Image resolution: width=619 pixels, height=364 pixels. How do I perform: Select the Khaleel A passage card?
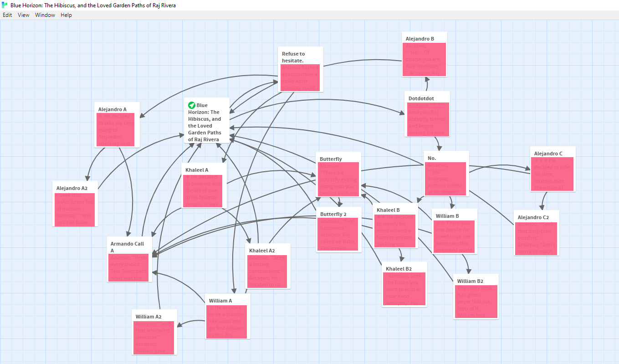point(204,185)
